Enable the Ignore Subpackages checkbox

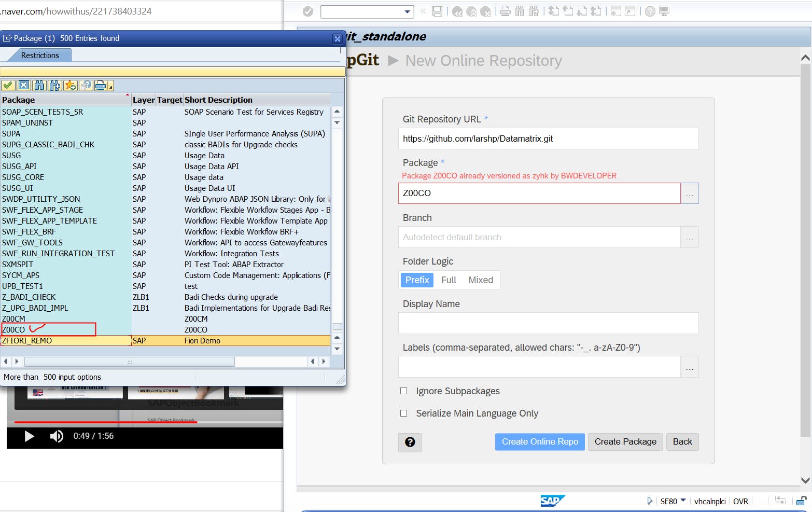(404, 391)
